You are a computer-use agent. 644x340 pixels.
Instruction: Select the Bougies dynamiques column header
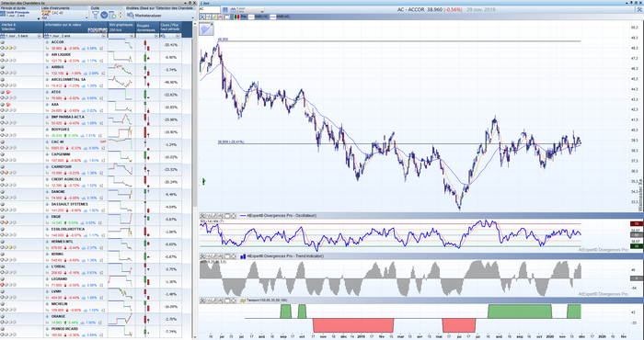pyautogui.click(x=147, y=27)
